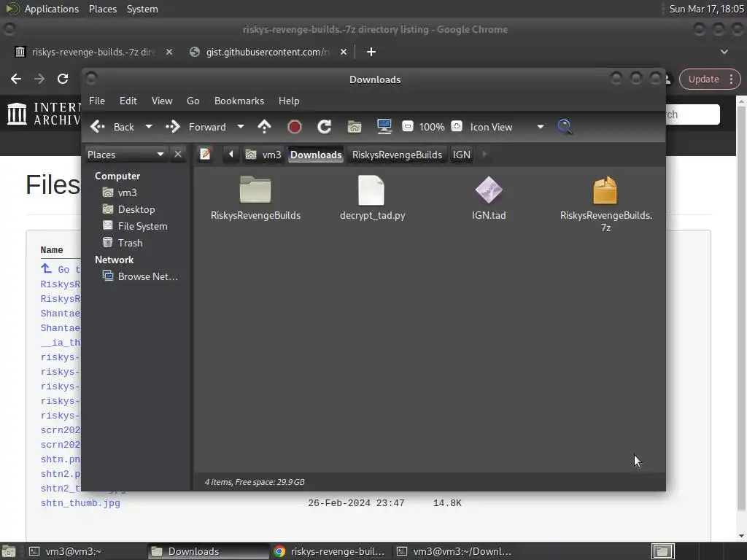Close the Places sidebar
Viewport: 747px width, 560px height.
(x=178, y=155)
